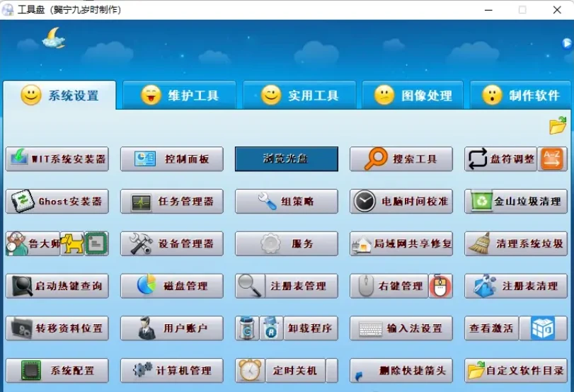Viewport: 574px width, 392px height.
Task: Click the green chip icon beside 鲁大师
Action: [x=97, y=243]
